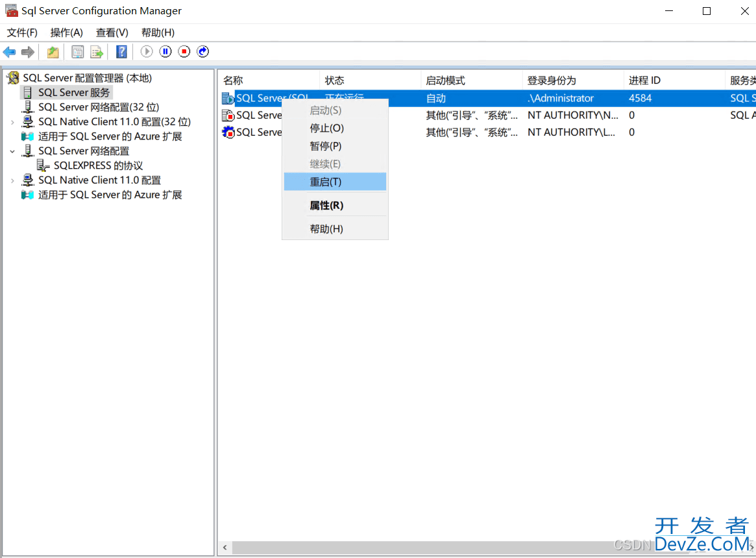The width and height of the screenshot is (756, 558).
Task: Open the 操作(A) menu
Action: (x=67, y=33)
